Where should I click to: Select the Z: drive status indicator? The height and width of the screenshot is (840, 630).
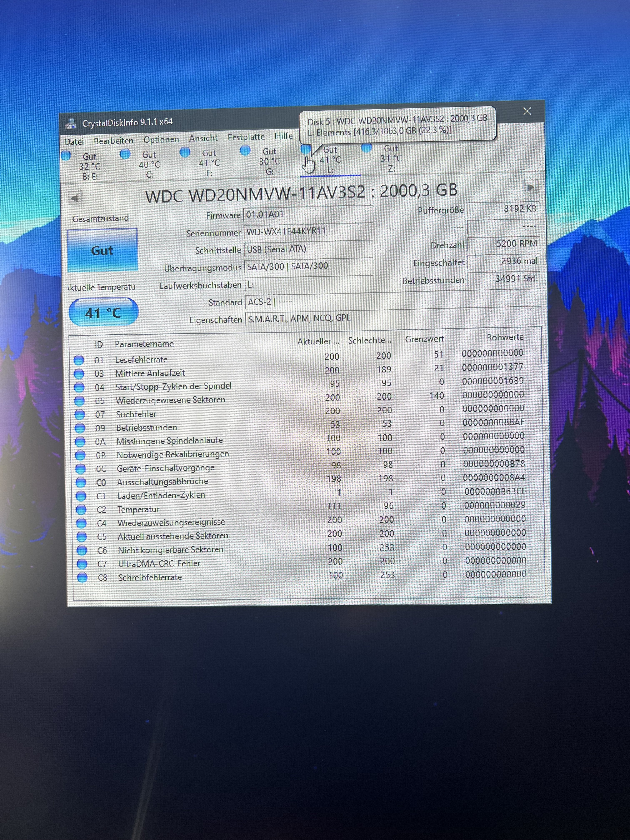coord(366,147)
